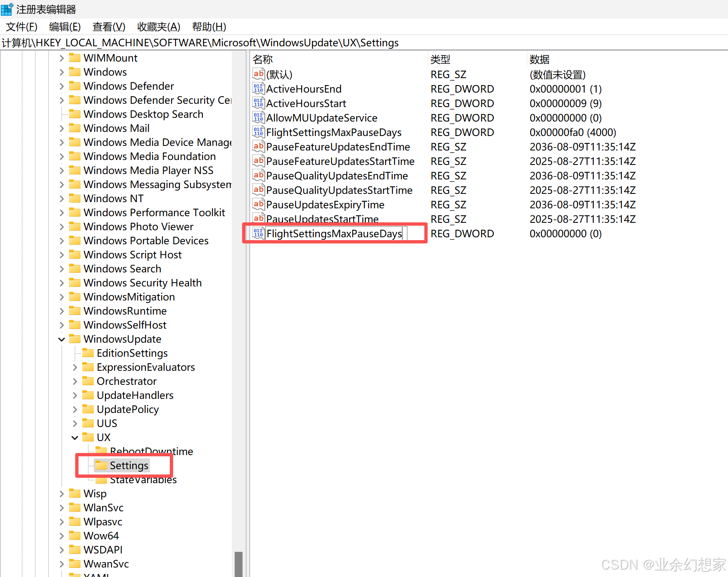This screenshot has height=577, width=728.
Task: Expand the Windows NT key
Action: pos(62,198)
